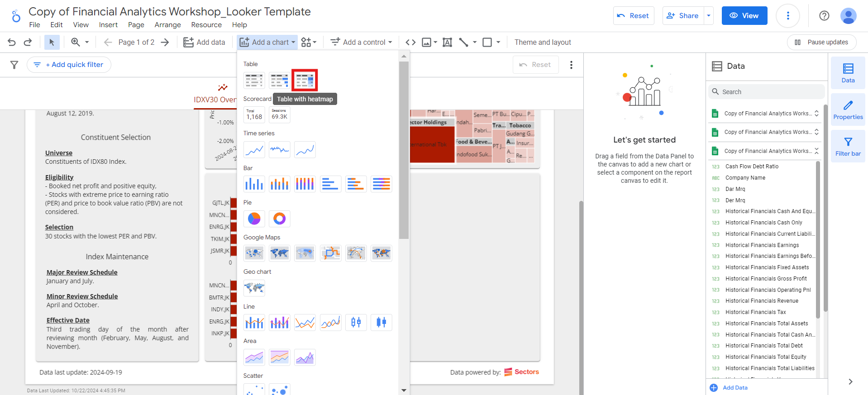Select the bubble Google Maps chart

254,253
